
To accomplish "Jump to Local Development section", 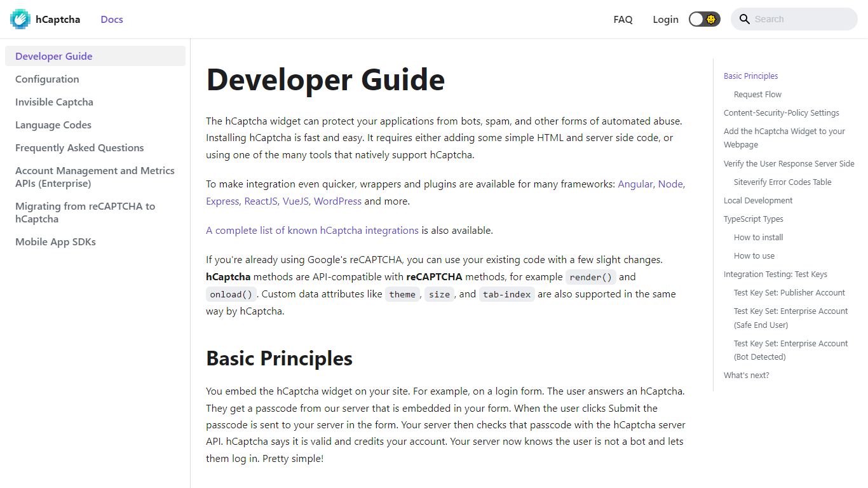I will click(x=758, y=200).
